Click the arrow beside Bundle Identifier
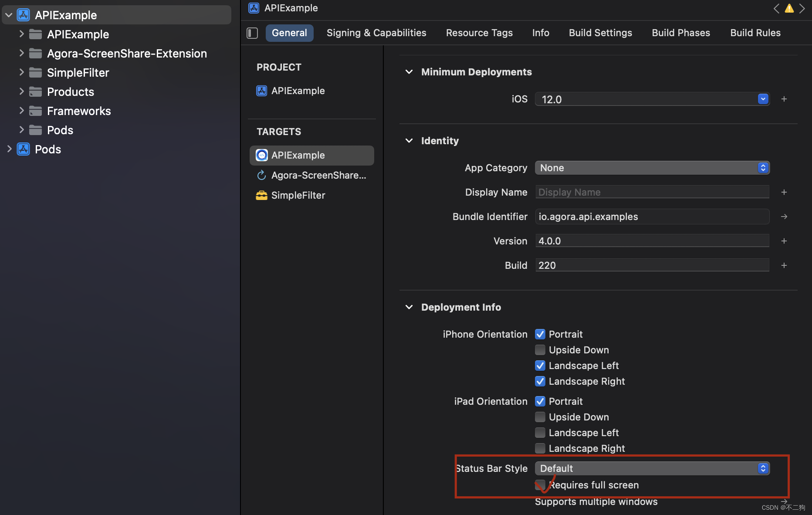812x515 pixels. click(x=784, y=217)
